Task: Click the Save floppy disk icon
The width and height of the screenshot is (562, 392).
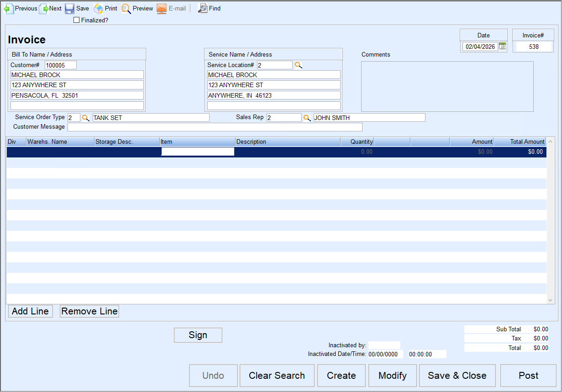Action: (x=69, y=9)
